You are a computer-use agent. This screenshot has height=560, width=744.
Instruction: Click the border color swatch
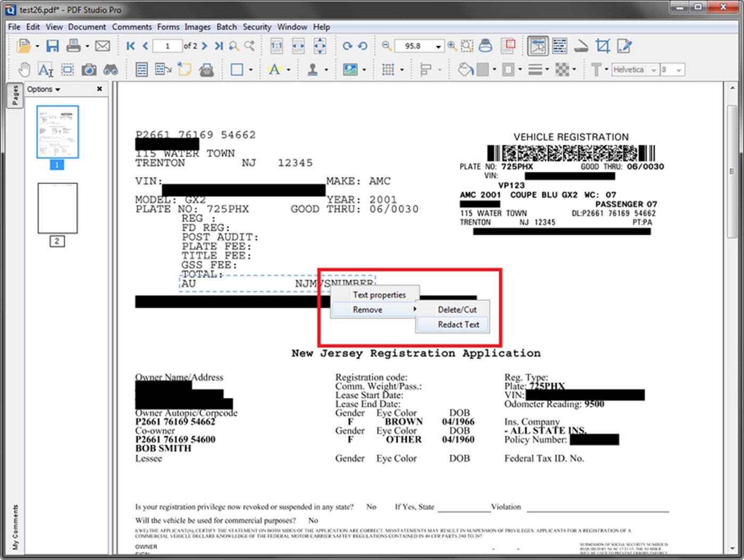[x=508, y=70]
